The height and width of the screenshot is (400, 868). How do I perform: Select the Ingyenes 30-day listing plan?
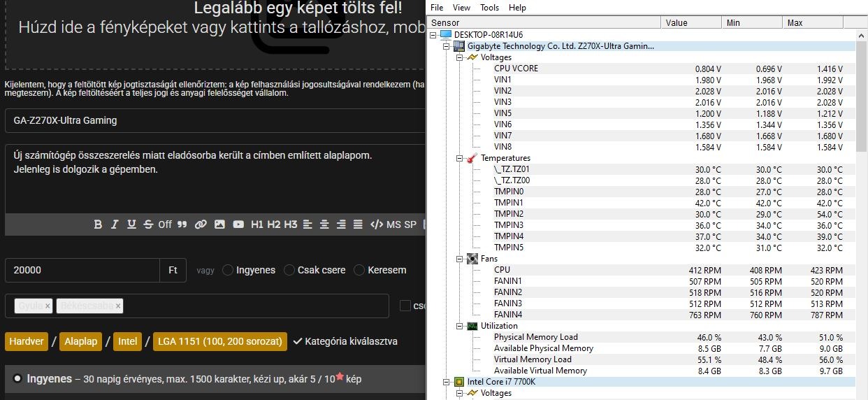tap(17, 378)
